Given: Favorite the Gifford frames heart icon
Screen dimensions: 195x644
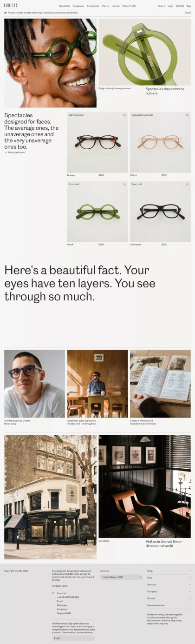Looking at the screenshot, I should [187, 115].
